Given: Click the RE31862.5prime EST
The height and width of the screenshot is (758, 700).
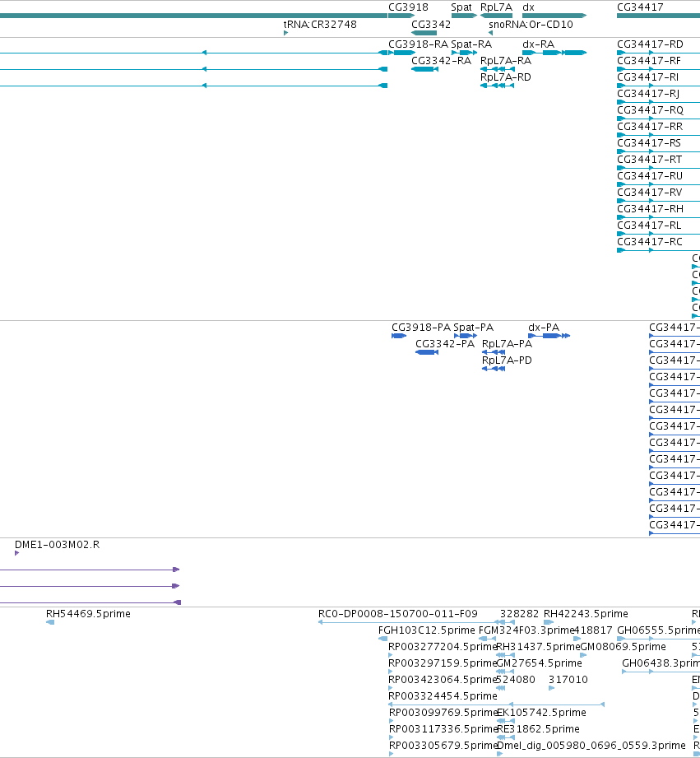Looking at the screenshot, I should pos(506,737).
